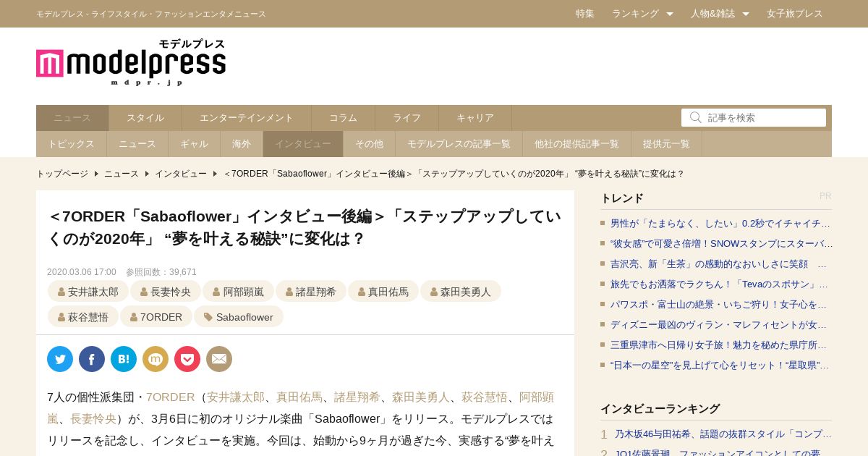Click the 真田佑馬 person tag
The image size is (868, 456).
383,292
